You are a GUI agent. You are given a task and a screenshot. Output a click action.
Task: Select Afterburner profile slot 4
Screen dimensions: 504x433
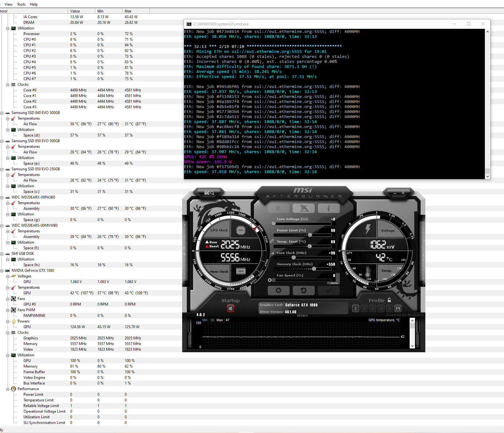coord(381,308)
